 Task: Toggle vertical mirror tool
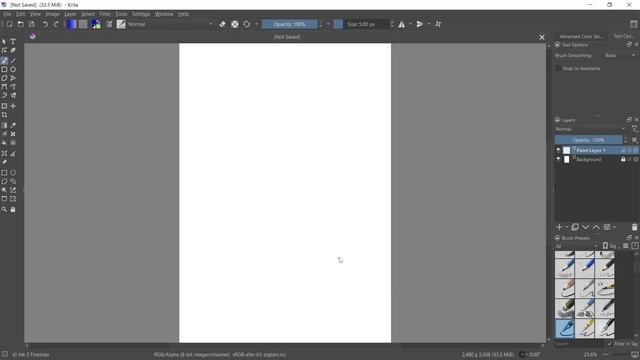(420, 24)
